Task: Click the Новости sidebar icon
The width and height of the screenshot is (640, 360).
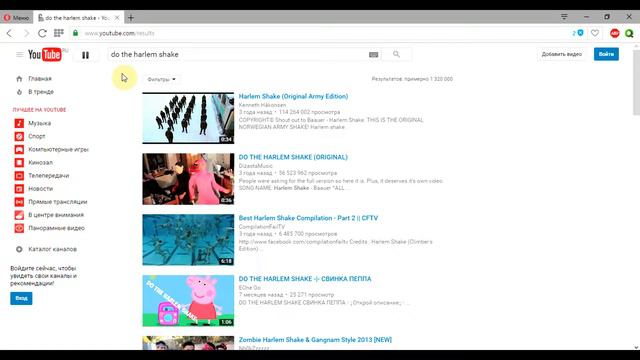Action: pyautogui.click(x=19, y=189)
